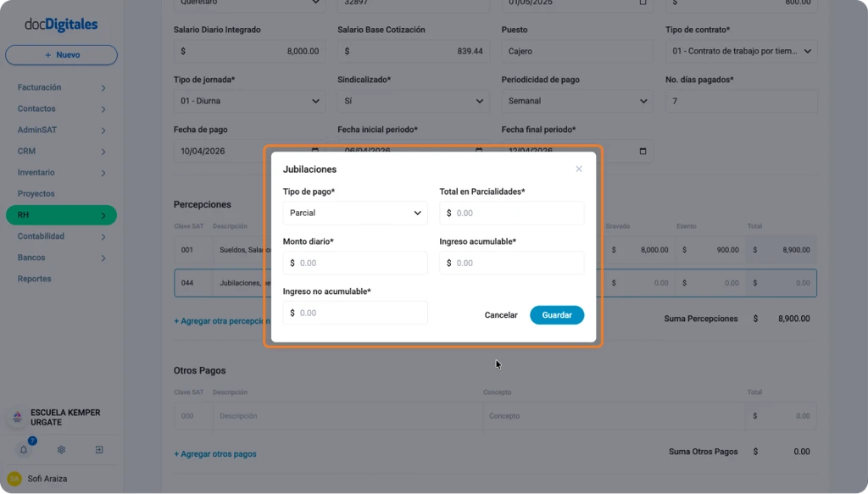This screenshot has height=494, width=868.
Task: Click the Escuela Kemper Urgate logo
Action: (17, 417)
